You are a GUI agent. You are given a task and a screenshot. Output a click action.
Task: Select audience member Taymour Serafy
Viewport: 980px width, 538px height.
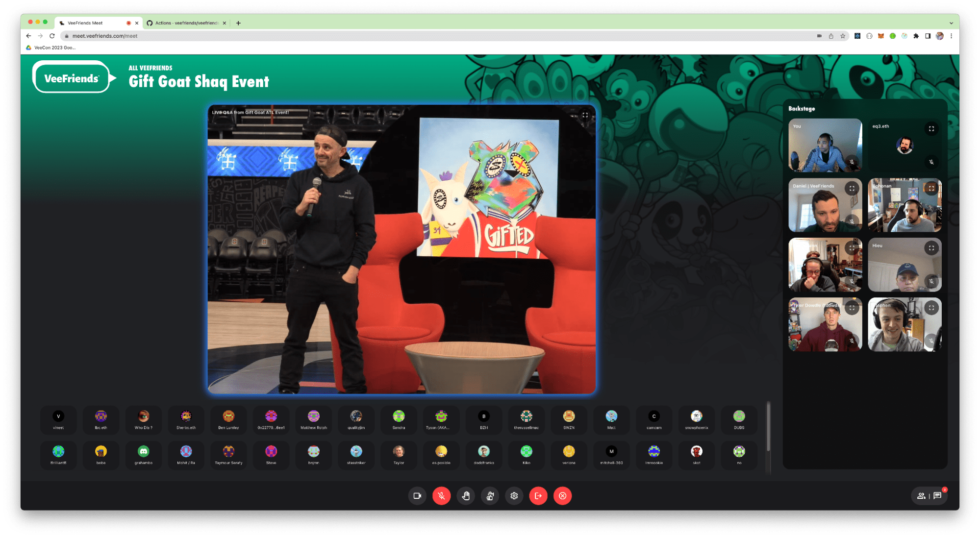[228, 455]
